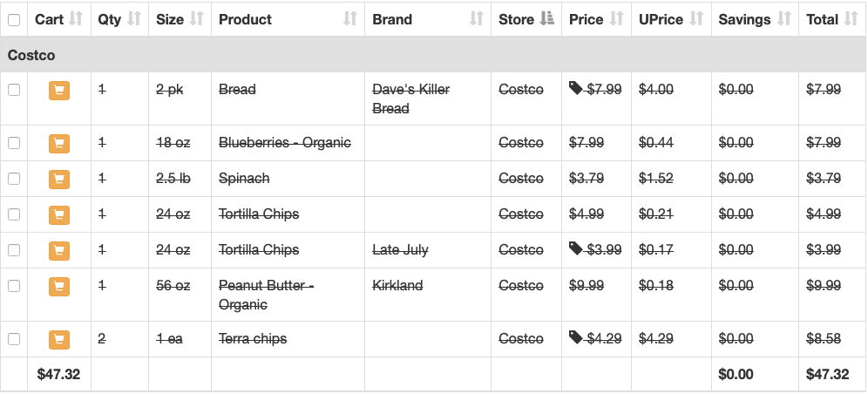Image resolution: width=868 pixels, height=394 pixels.
Task: Tick the checkbox for the Bread row
Action: [14, 90]
